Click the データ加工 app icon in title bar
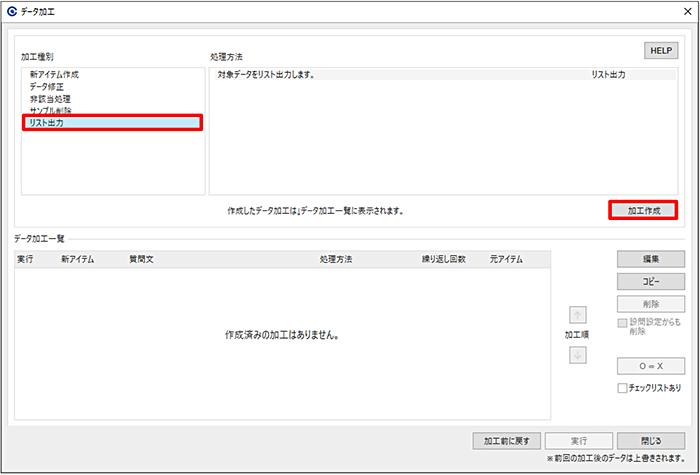The height and width of the screenshot is (475, 700). (x=12, y=11)
